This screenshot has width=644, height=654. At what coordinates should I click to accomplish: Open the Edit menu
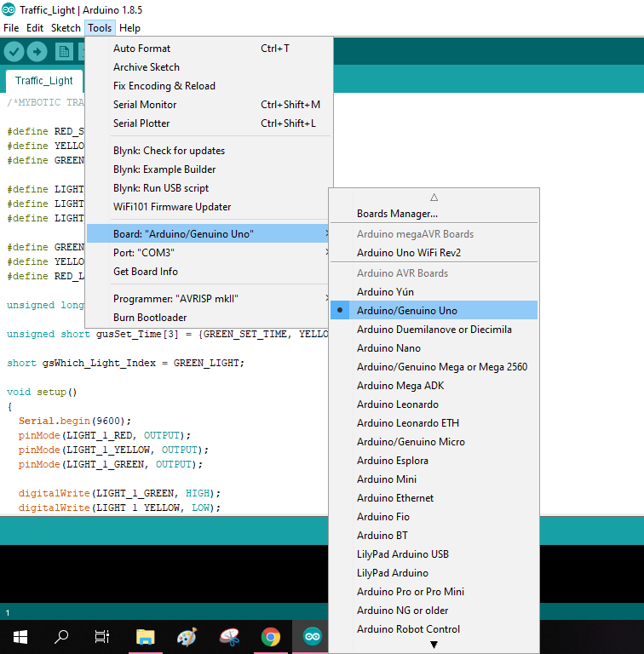click(x=35, y=28)
